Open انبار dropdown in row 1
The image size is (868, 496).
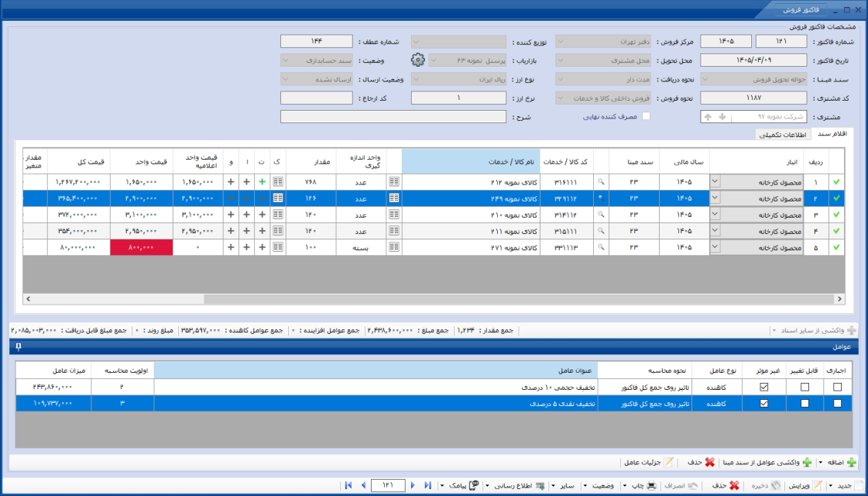pyautogui.click(x=715, y=182)
